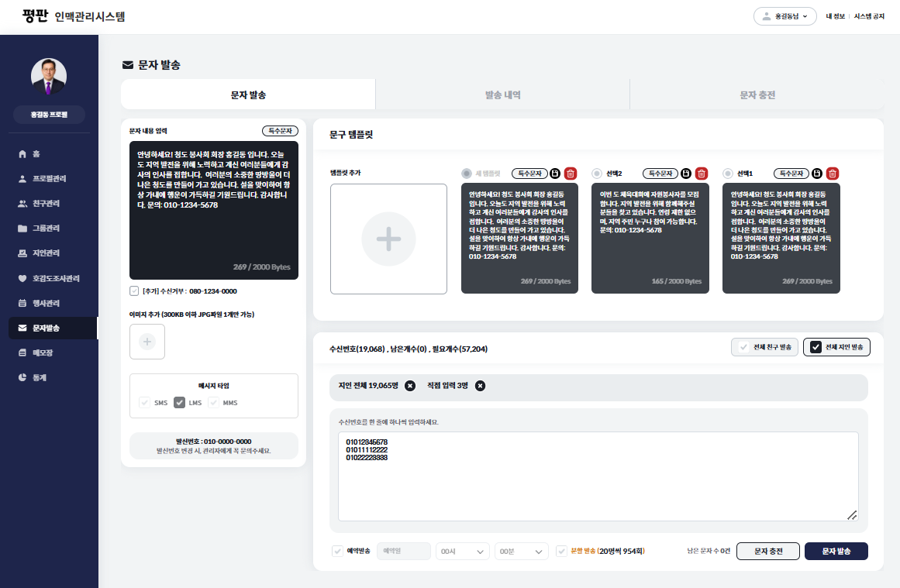
Task: Remove the 직접 입력 3명 chip
Action: coord(481,386)
